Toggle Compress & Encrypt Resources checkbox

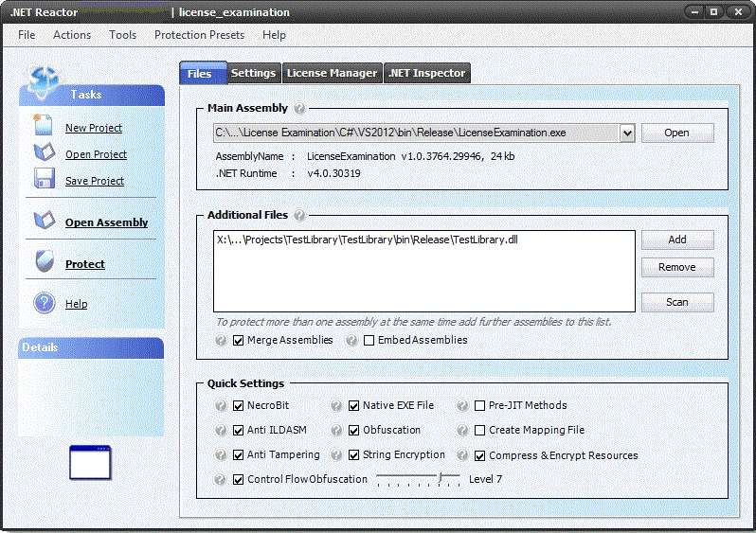(479, 455)
